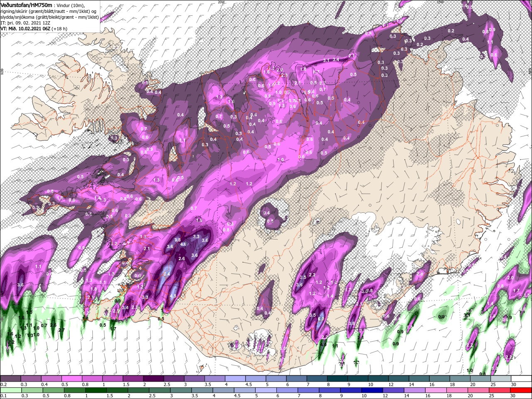The image size is (532, 399).
Task: Pick upper legend swatch between 0.2 and 0.3
Action: pyautogui.click(x=10, y=379)
